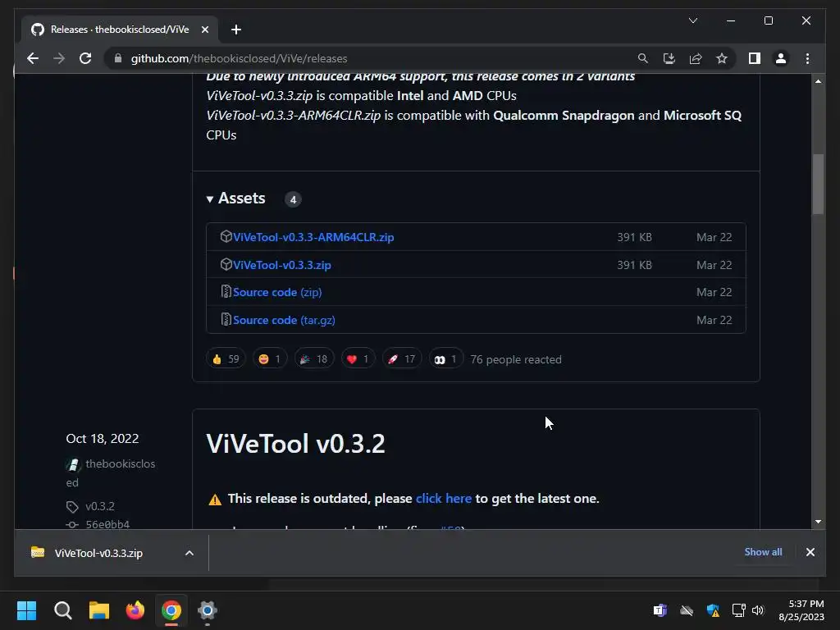Click the network tray icon
This screenshot has height=630, width=840.
pos(739,610)
